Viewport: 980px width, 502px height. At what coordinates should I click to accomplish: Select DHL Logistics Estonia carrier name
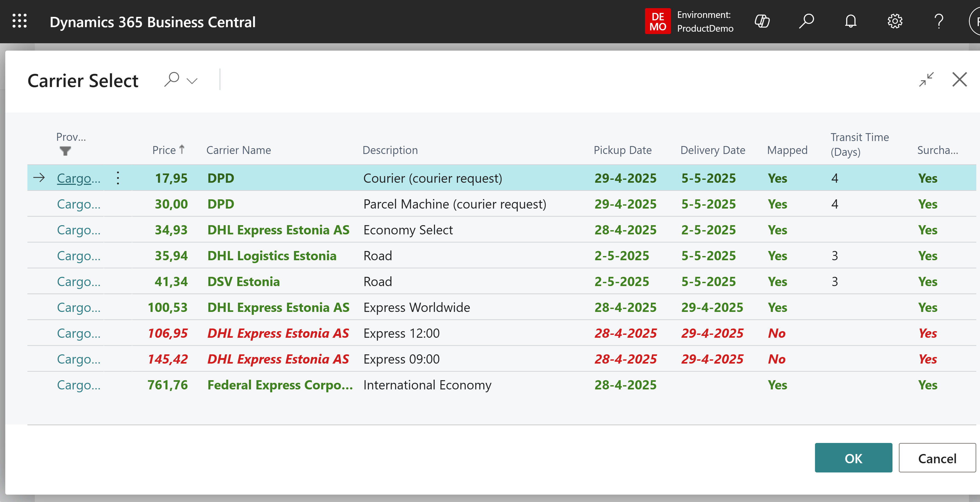pyautogui.click(x=272, y=256)
